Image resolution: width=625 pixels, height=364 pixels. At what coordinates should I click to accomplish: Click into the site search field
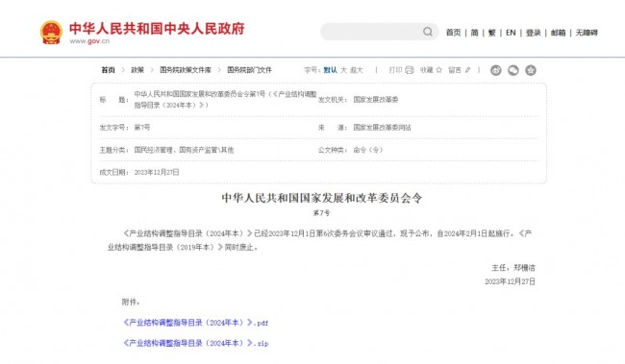point(371,32)
